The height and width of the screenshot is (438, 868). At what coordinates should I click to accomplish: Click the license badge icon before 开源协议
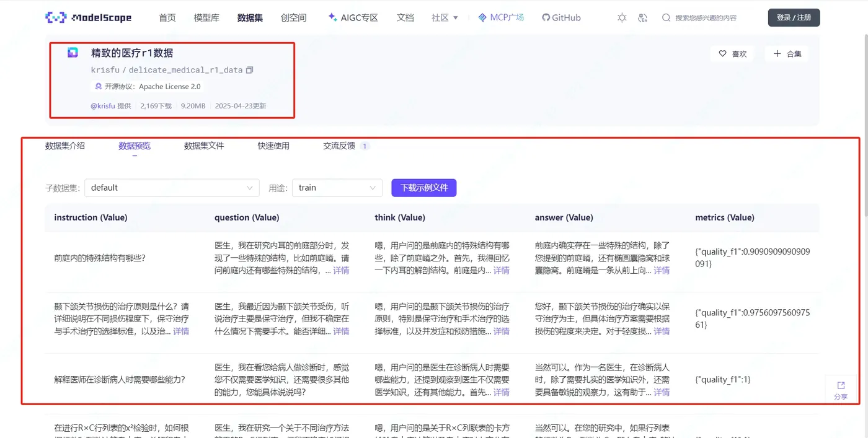coord(98,87)
